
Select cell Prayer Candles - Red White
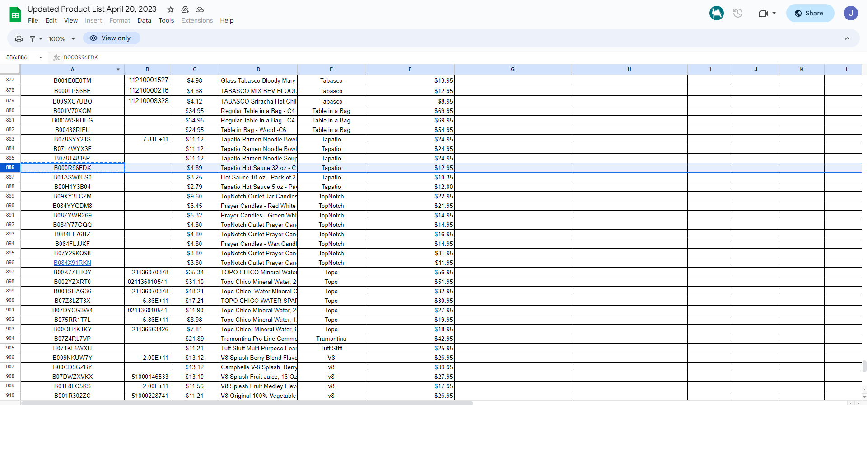point(258,206)
